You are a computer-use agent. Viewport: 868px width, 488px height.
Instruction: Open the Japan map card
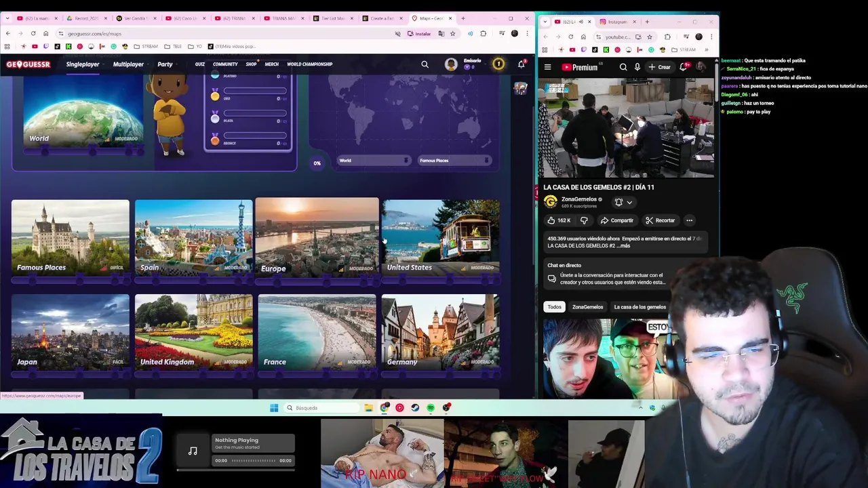tap(70, 331)
